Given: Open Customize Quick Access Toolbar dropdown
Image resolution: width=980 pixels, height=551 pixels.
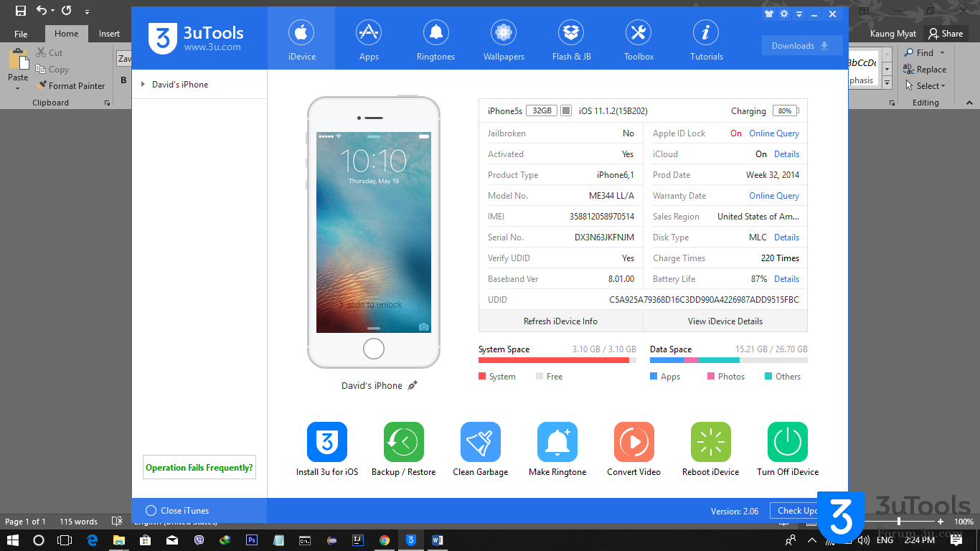Looking at the screenshot, I should 88,11.
